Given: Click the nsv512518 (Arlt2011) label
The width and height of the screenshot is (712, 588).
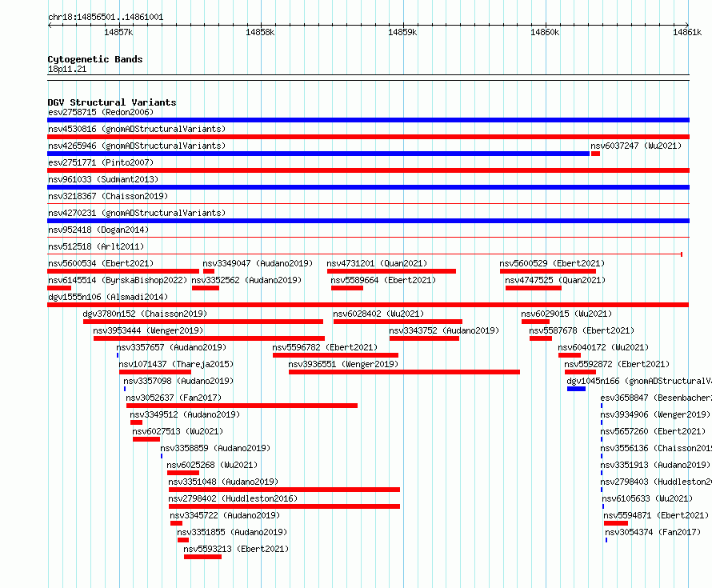Looking at the screenshot, I should [x=96, y=246].
